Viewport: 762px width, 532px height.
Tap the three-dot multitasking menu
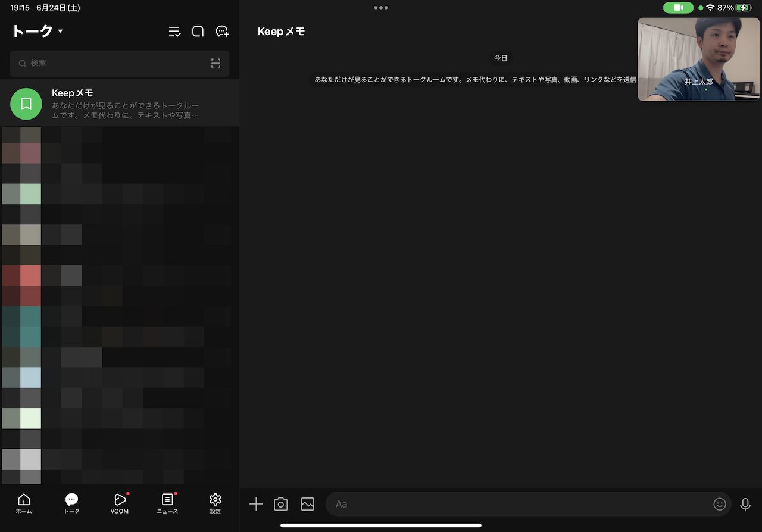click(381, 8)
